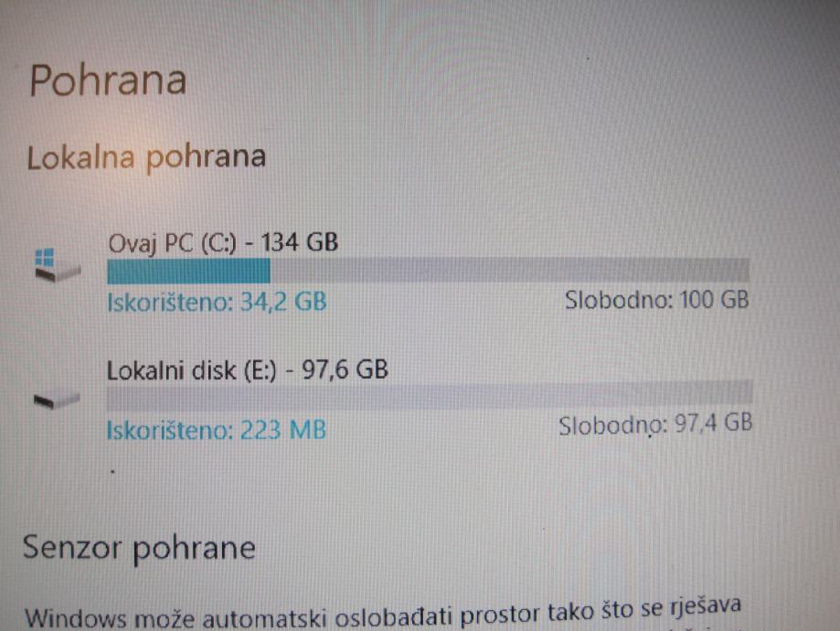This screenshot has width=840, height=631.
Task: Click the empty E: drive usage bar
Action: (x=430, y=396)
